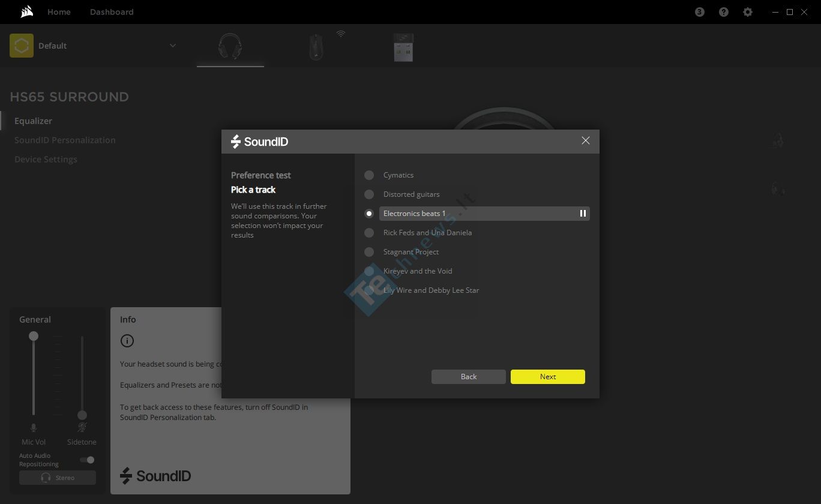Screen dimensions: 821x504
Task: Click the SoundID logo in Info panel
Action: click(x=155, y=476)
